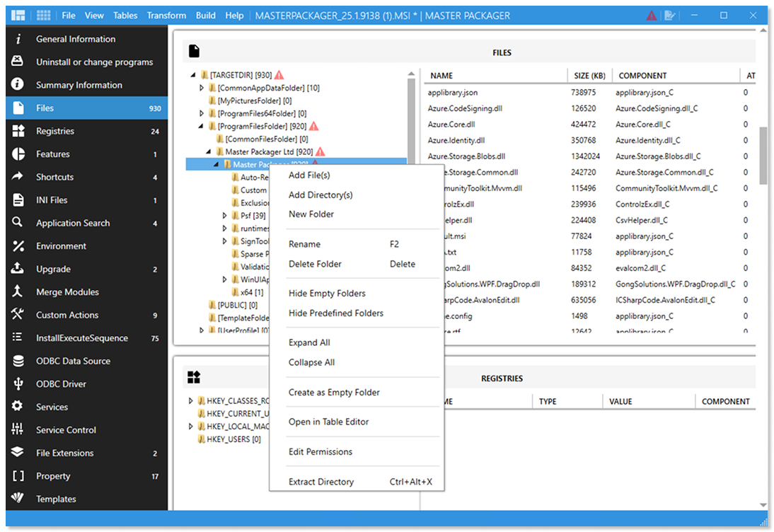Expand the HKEY_CLASSES_ROOT registry node

(191, 401)
